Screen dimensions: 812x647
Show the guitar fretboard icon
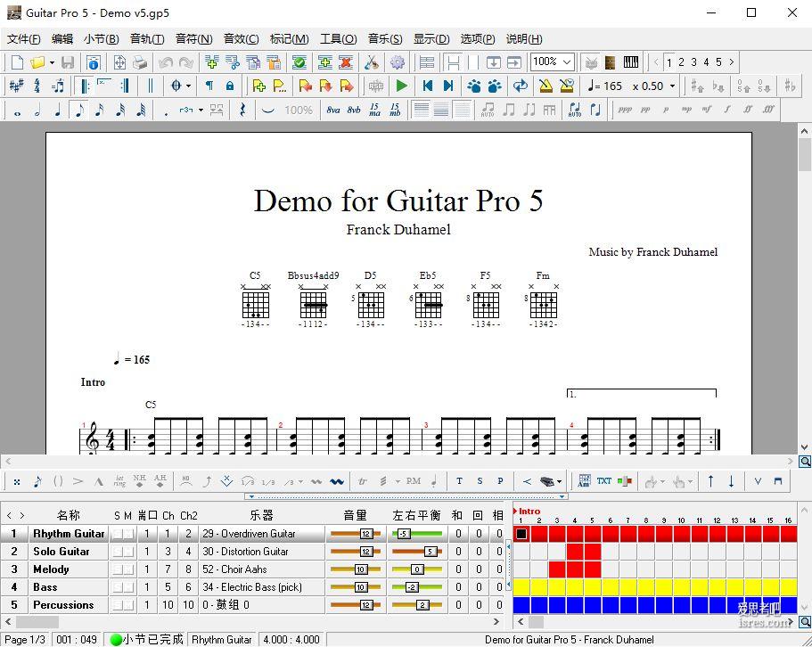coord(611,62)
